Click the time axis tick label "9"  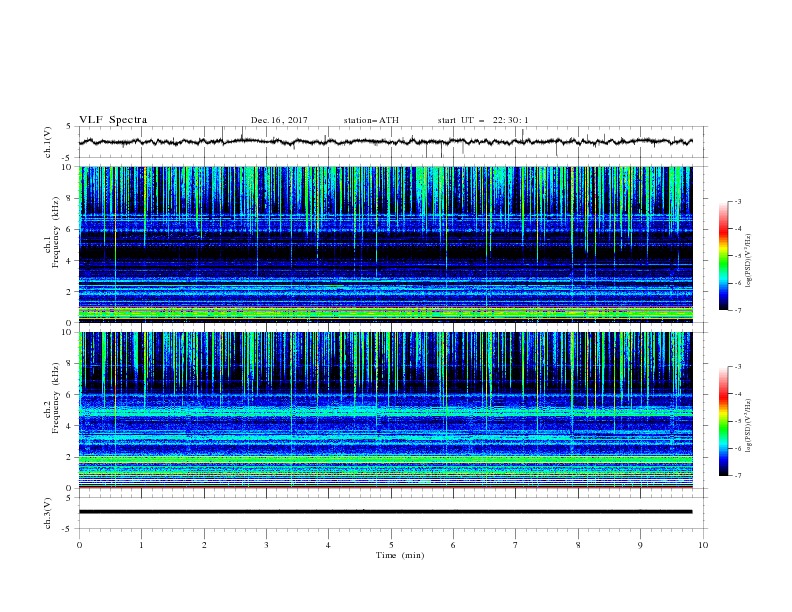(640, 545)
